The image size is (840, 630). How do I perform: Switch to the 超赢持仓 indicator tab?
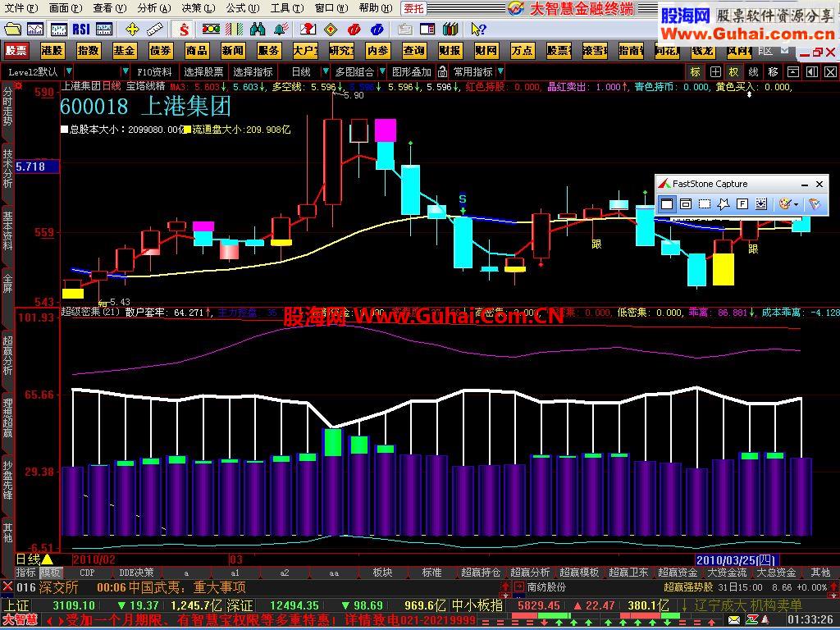tap(481, 573)
